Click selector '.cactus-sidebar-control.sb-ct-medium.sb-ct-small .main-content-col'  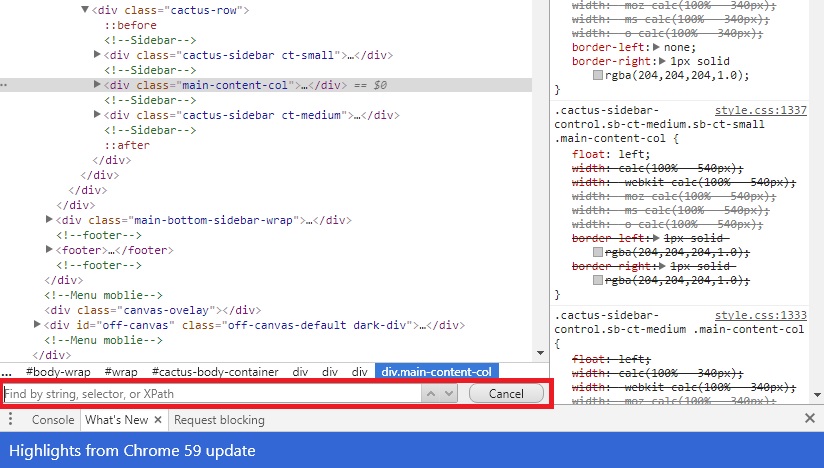(x=660, y=124)
